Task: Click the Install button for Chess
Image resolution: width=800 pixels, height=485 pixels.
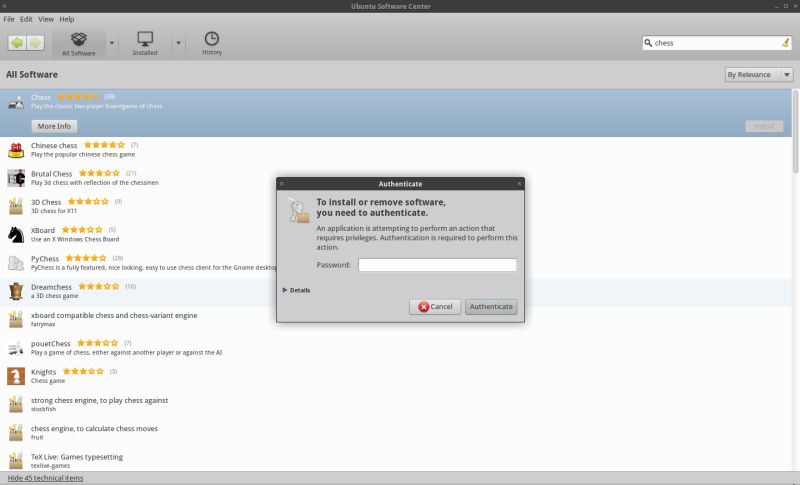Action: (764, 126)
